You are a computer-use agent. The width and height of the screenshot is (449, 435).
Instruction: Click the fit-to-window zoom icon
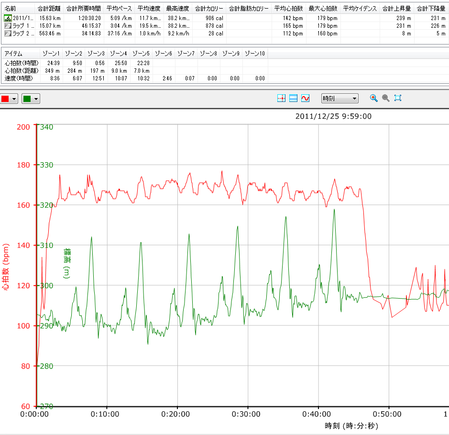point(397,98)
